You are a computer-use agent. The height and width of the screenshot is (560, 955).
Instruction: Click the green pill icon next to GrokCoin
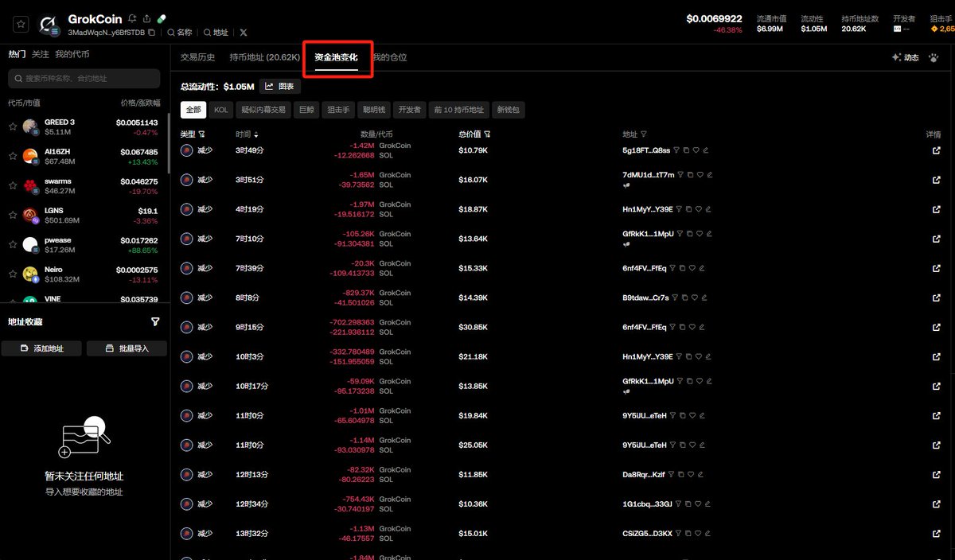tap(161, 18)
